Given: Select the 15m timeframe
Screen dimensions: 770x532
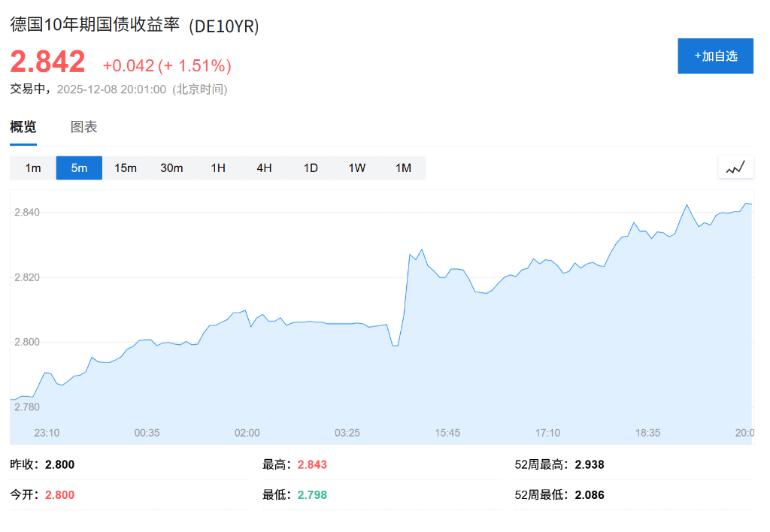Looking at the screenshot, I should (x=126, y=168).
